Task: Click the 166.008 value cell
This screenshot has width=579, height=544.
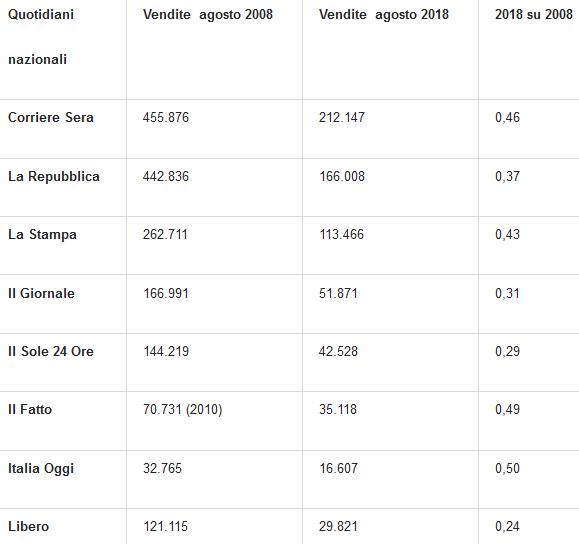Action: [x=342, y=177]
